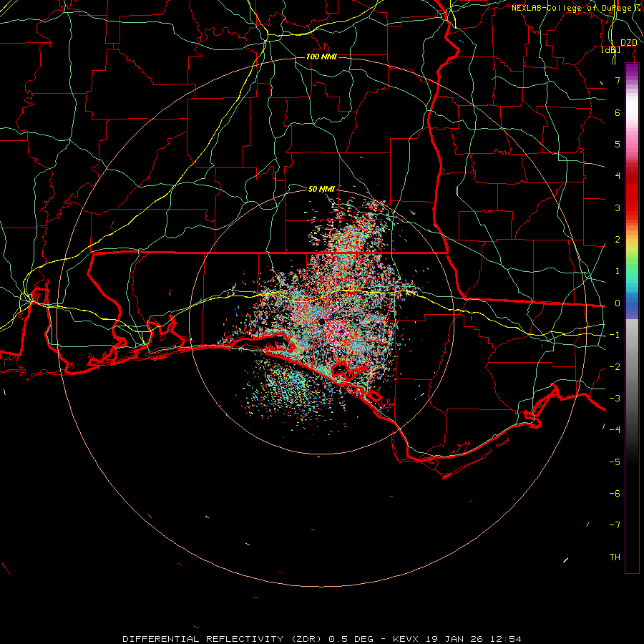
Task: Click the 19 JAN 26 date in caption
Action: (x=454, y=639)
